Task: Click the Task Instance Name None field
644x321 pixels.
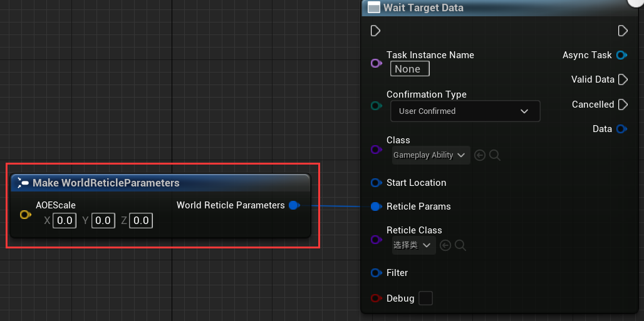Action: [410, 69]
